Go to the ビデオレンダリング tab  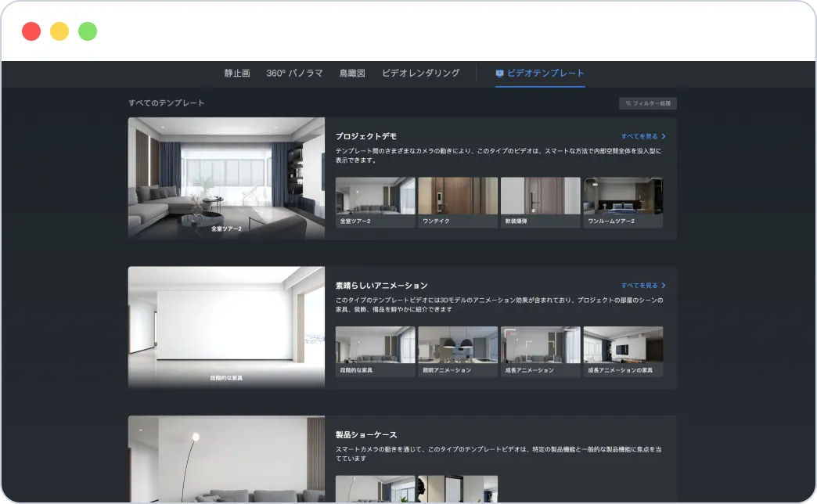420,74
